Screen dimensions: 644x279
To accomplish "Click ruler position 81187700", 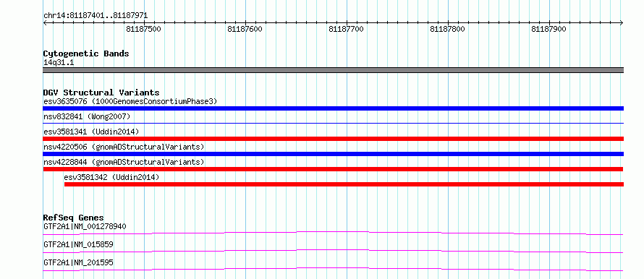I will click(x=346, y=29).
